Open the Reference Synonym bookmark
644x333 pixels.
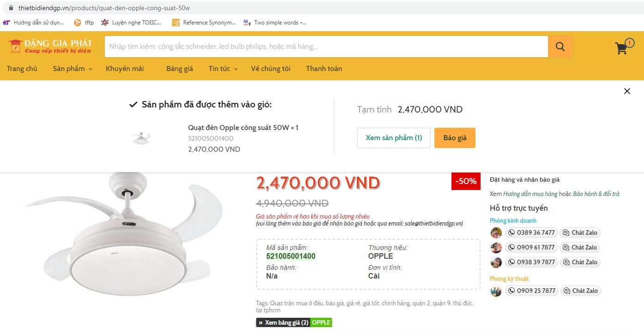204,22
